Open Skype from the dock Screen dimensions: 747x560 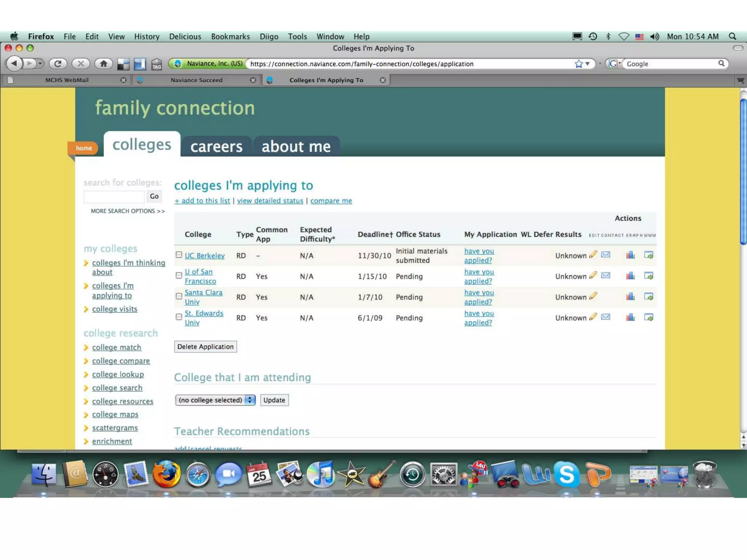click(566, 474)
